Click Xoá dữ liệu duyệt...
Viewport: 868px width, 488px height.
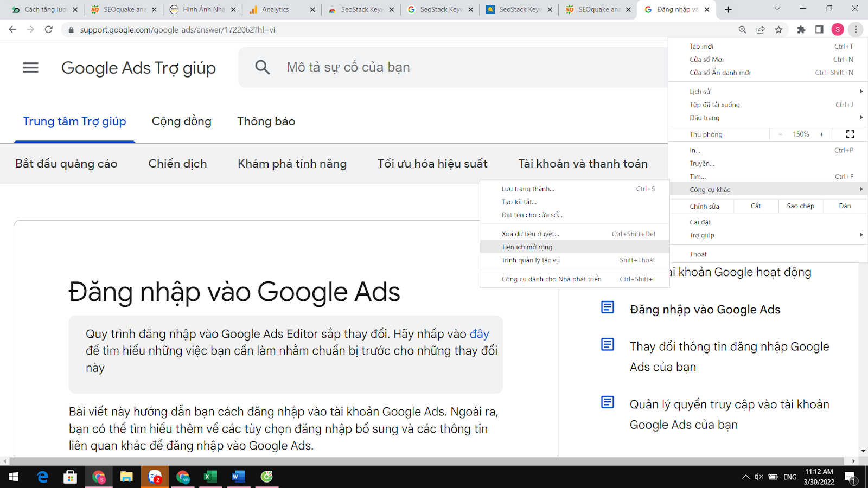click(x=575, y=234)
